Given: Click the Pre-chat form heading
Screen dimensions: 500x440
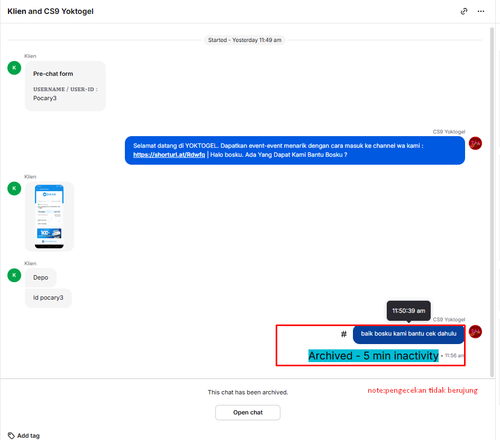Looking at the screenshot, I should point(53,74).
